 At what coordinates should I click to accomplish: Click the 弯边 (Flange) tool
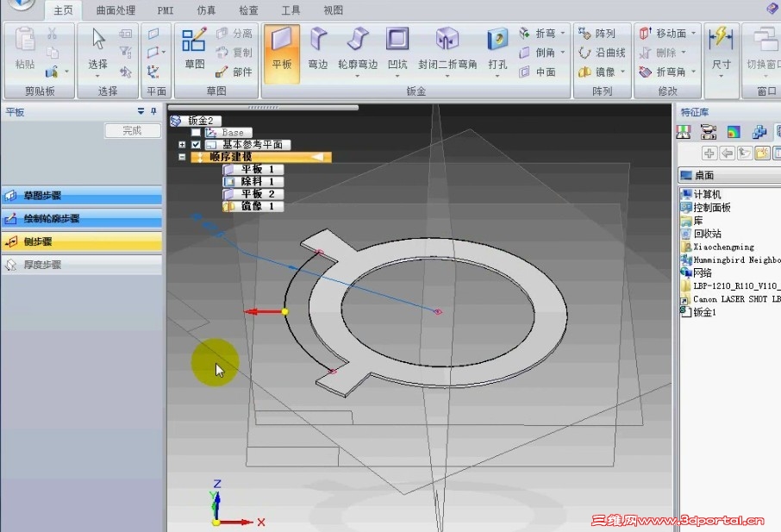(x=318, y=49)
